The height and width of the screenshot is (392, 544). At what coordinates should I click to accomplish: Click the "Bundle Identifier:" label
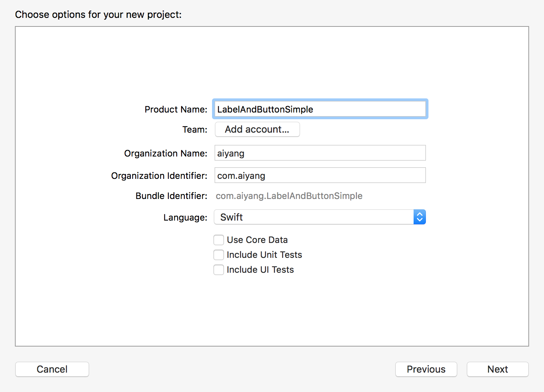(x=171, y=196)
